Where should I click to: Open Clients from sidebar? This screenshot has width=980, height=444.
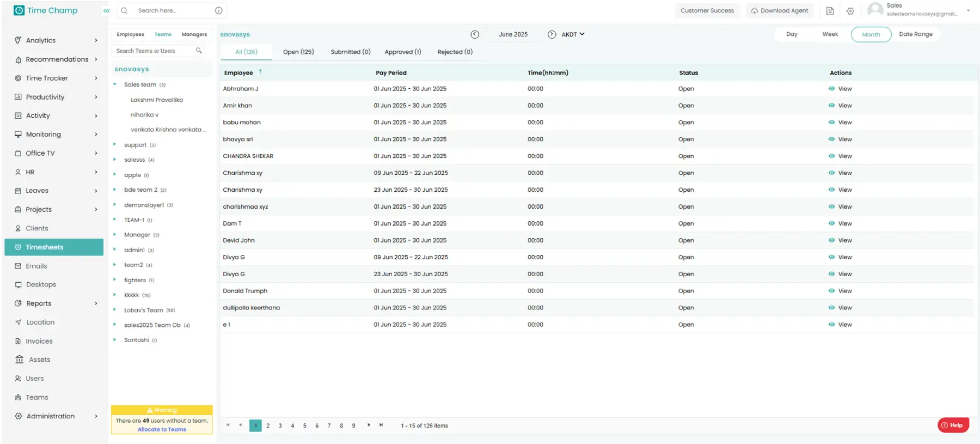(x=36, y=228)
